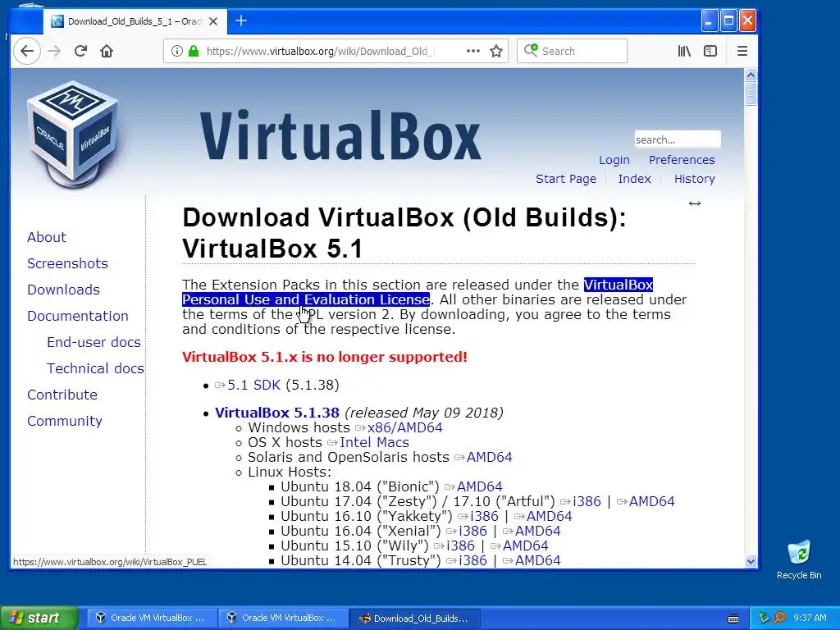Go to the browser Home icon

coord(107,51)
